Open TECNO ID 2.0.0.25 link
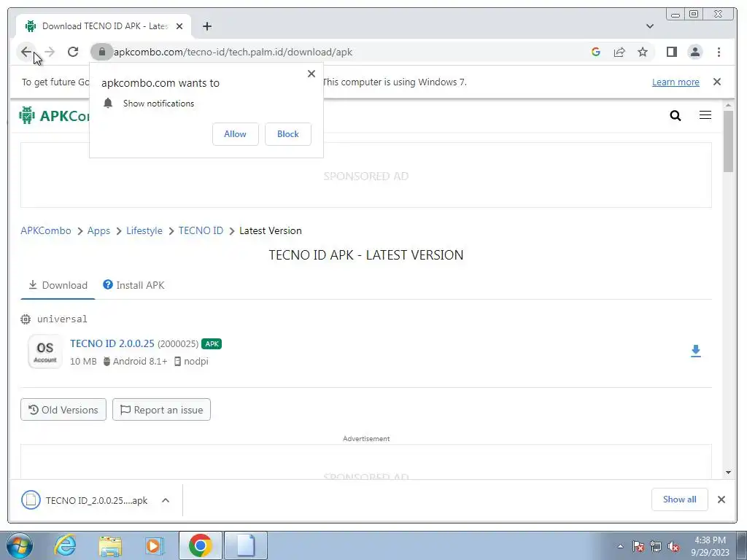This screenshot has width=747, height=560. 112,343
